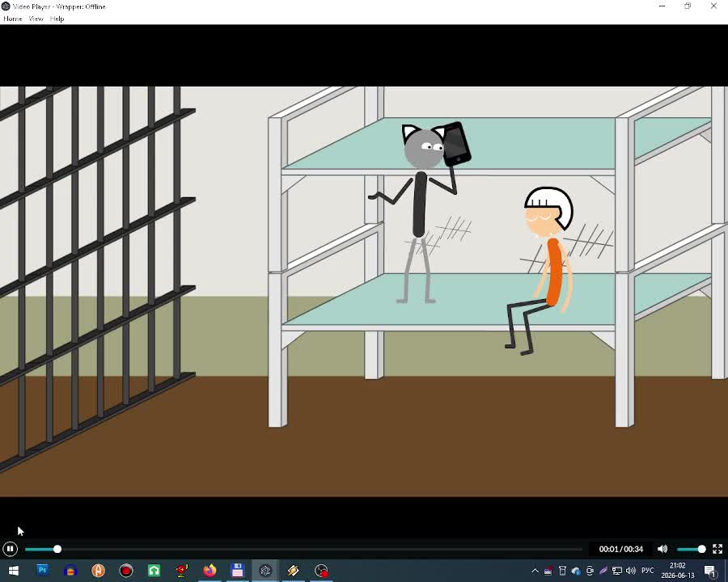The width and height of the screenshot is (728, 582).
Task: Switch the РУС input language indicator
Action: click(648, 571)
